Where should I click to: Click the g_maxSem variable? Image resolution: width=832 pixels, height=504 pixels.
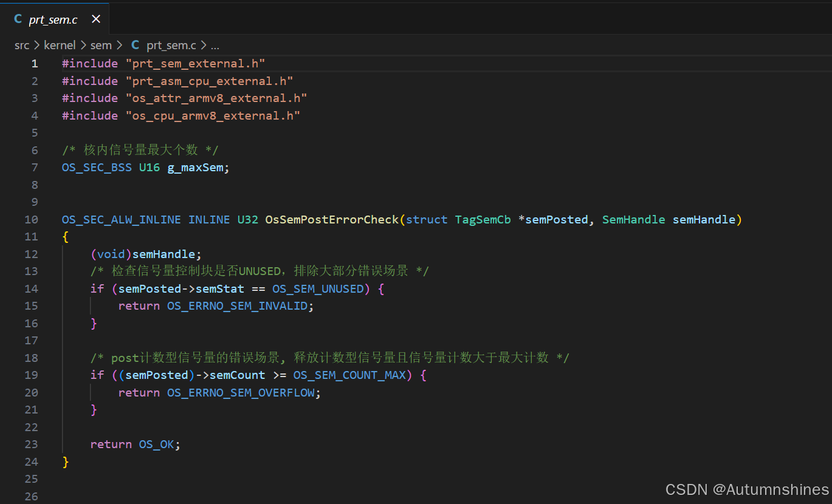click(195, 168)
